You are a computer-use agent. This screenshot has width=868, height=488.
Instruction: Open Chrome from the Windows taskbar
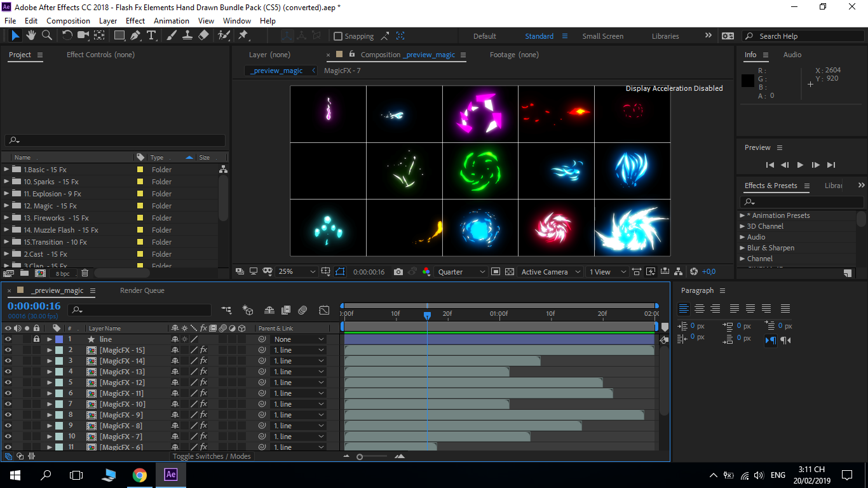click(x=140, y=475)
